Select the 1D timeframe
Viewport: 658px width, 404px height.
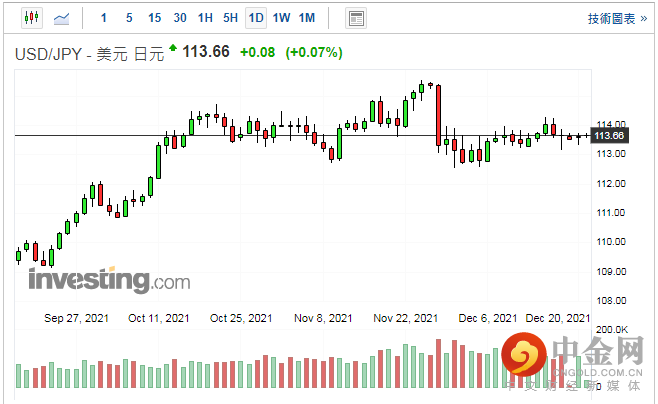256,18
